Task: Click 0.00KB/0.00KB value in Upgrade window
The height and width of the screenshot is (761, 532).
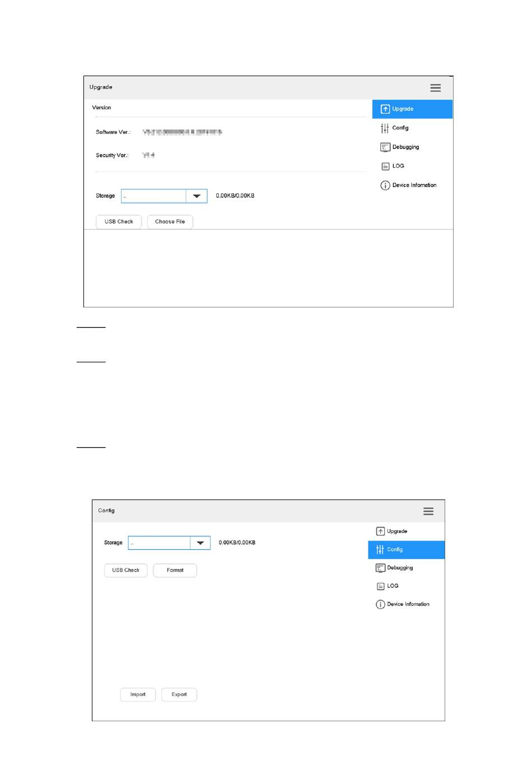Action: click(235, 196)
